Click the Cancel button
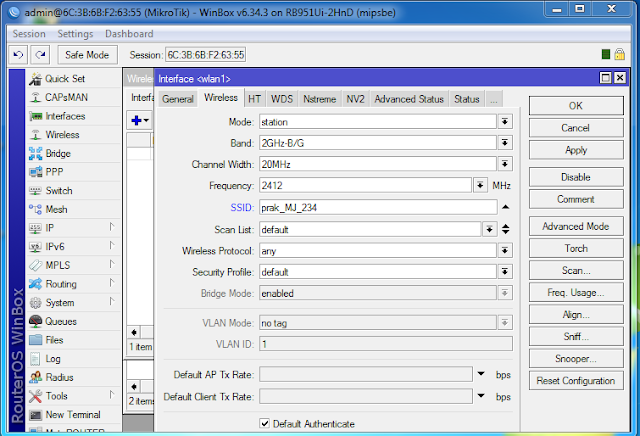Viewport: 640px width, 436px height. pyautogui.click(x=576, y=128)
